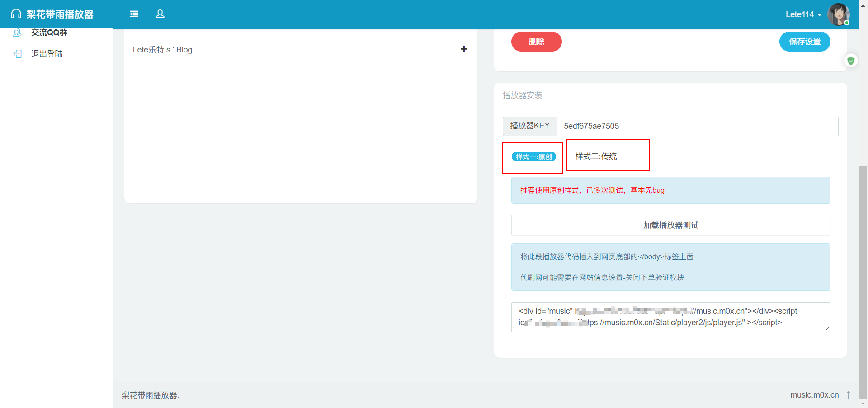Toggle the sidebar menu icon
This screenshot has height=408, width=868.
point(134,14)
